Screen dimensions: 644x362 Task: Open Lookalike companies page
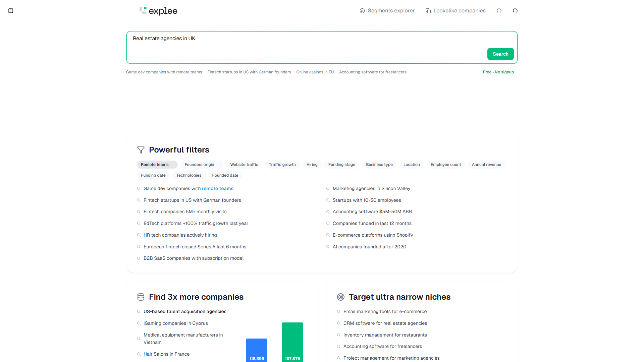pyautogui.click(x=459, y=11)
